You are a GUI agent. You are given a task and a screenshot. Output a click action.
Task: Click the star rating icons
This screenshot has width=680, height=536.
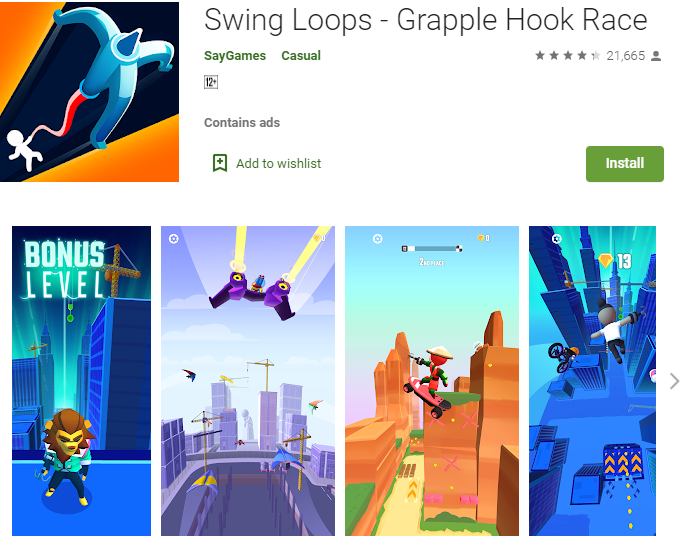[x=568, y=56]
